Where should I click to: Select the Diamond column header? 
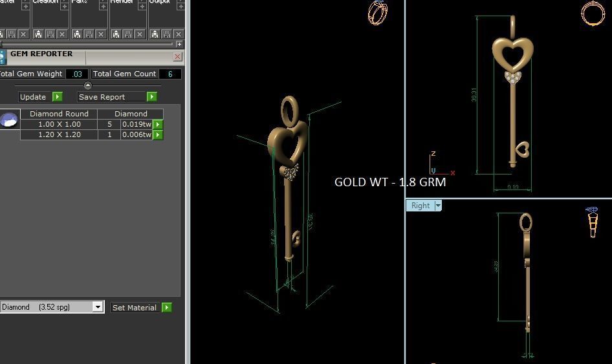click(131, 114)
